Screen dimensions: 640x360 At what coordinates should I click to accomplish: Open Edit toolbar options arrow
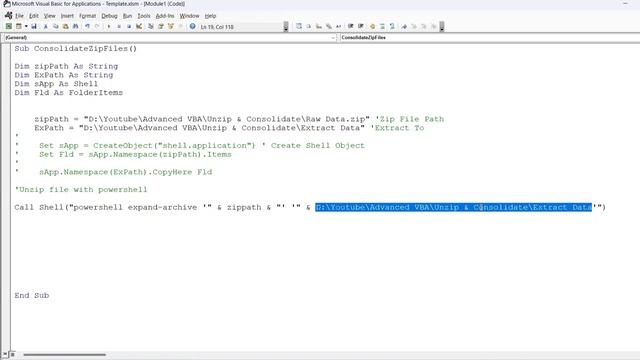click(442, 27)
